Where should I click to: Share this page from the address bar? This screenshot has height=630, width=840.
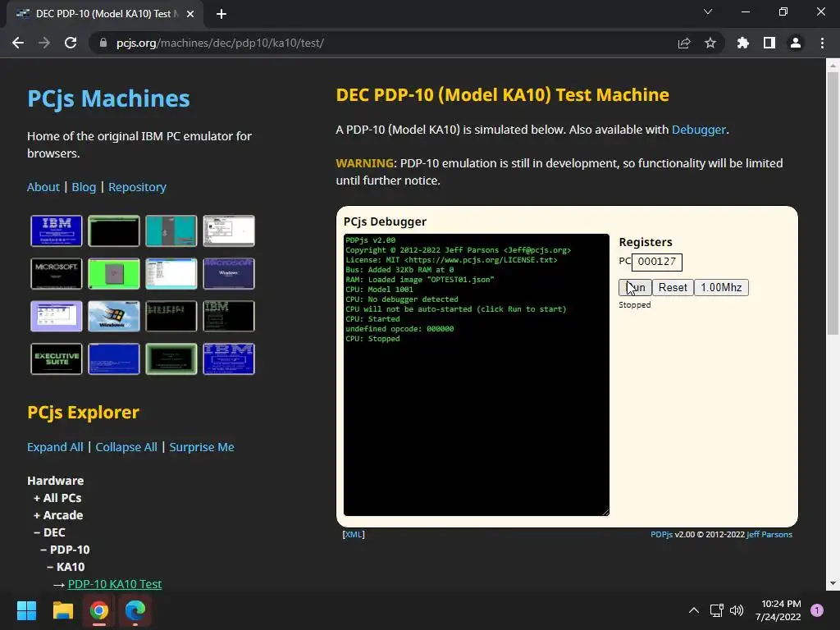(x=683, y=43)
